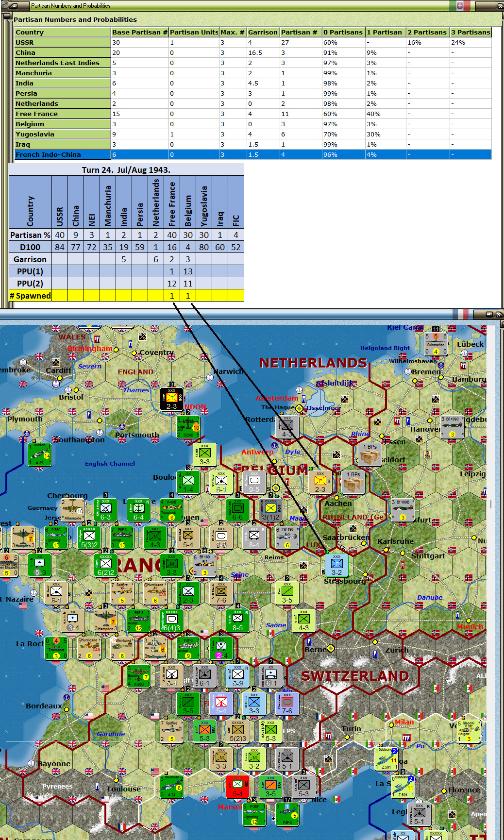The width and height of the screenshot is (504, 840).
Task: Click the map's vertical scrollbar handle
Action: pyautogui.click(x=491, y=504)
